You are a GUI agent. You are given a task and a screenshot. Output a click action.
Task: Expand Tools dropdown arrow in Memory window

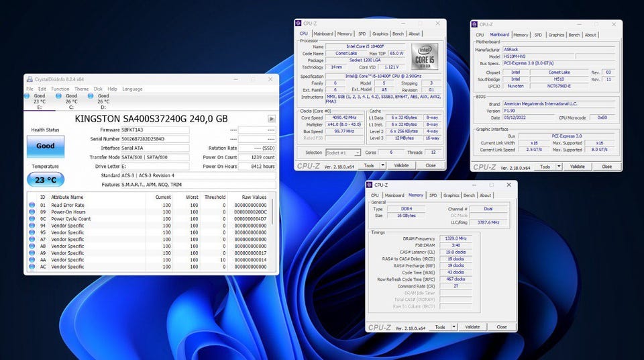451,327
